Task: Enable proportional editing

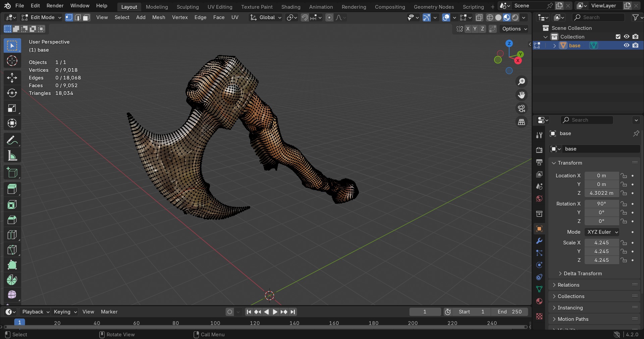Action: [329, 17]
